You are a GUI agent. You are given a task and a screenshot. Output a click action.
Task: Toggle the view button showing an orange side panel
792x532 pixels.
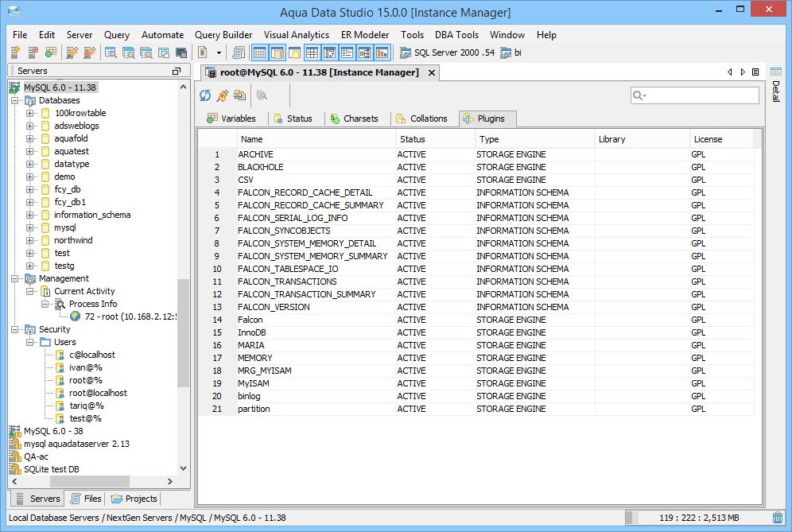[x=278, y=52]
